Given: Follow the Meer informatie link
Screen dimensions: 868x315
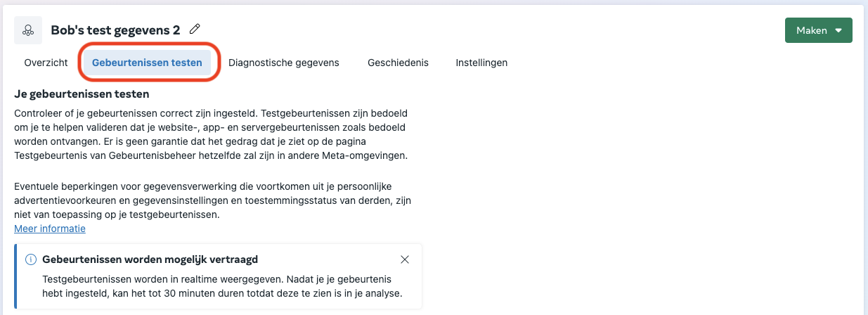Looking at the screenshot, I should [x=50, y=229].
